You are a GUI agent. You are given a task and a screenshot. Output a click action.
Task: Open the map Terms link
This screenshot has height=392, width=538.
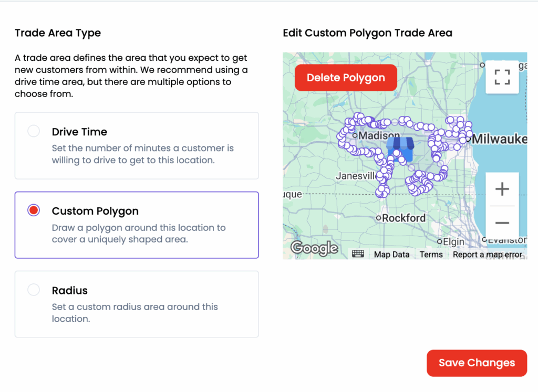coord(431,255)
